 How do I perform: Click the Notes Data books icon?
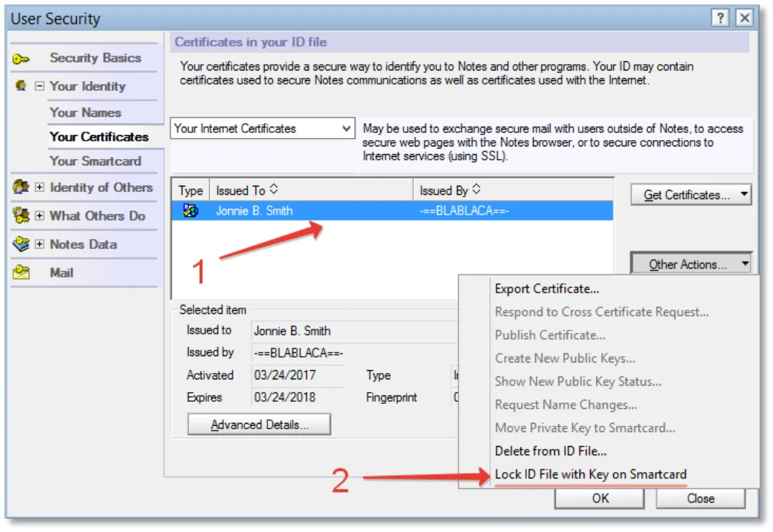pyautogui.click(x=21, y=243)
